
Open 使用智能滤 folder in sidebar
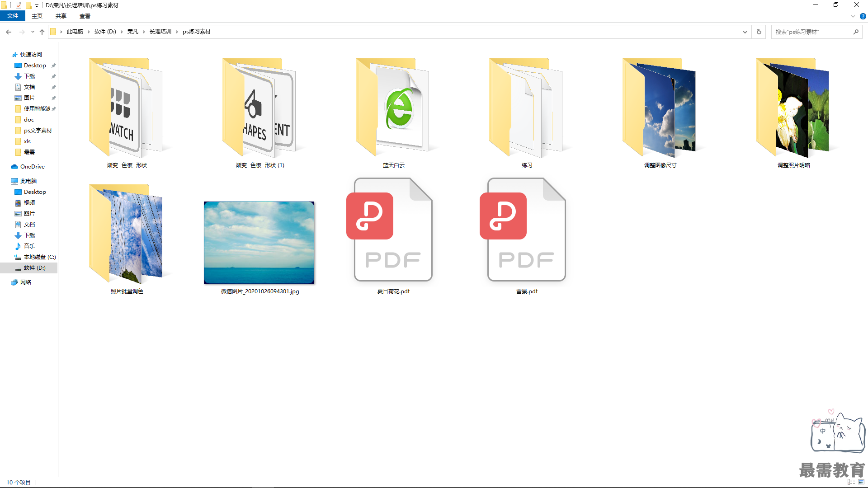[x=37, y=109]
